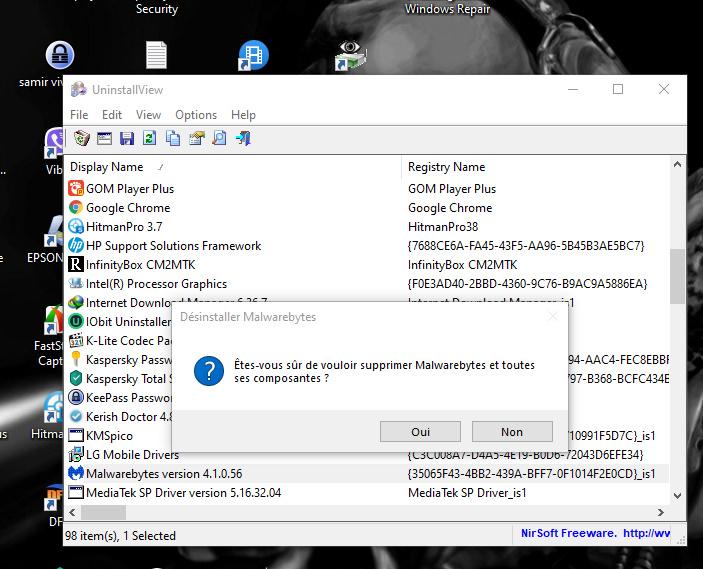Click the InfinityBox CM2MTK row icon
703x569 pixels.
tap(76, 264)
